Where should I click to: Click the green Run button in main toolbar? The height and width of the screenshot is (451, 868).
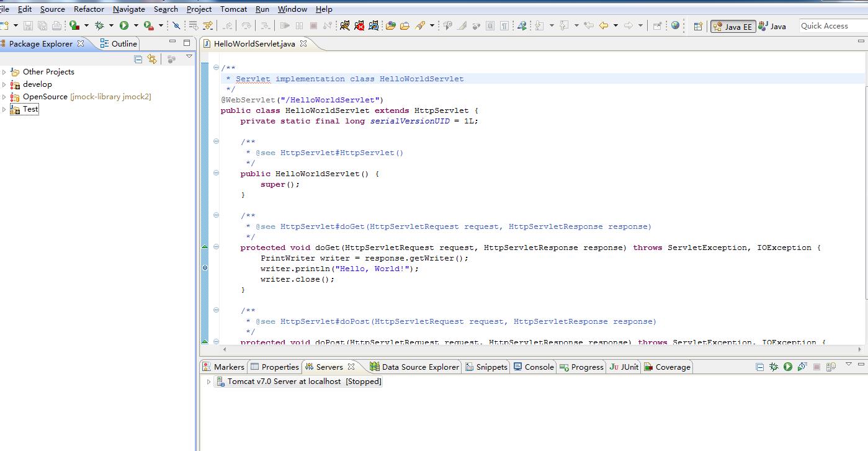point(124,25)
